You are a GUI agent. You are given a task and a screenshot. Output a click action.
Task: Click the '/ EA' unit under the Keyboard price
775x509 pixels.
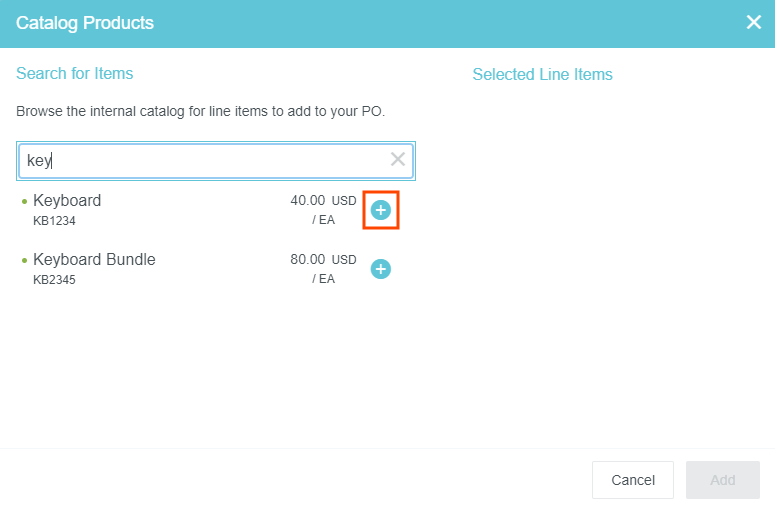323,219
